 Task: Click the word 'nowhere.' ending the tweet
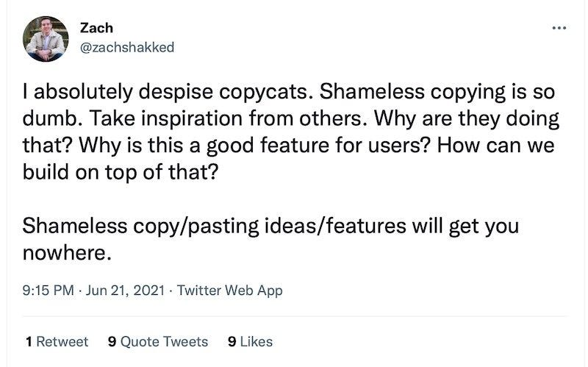68,254
